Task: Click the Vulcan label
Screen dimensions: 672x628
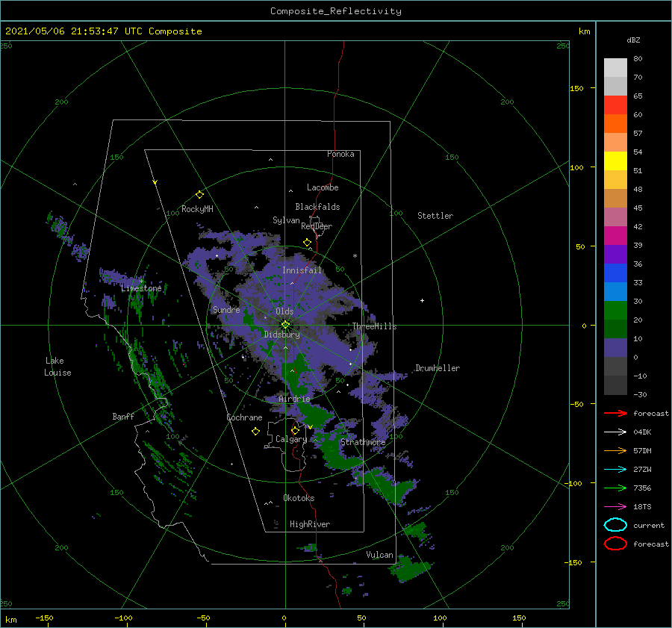Action: (x=379, y=555)
